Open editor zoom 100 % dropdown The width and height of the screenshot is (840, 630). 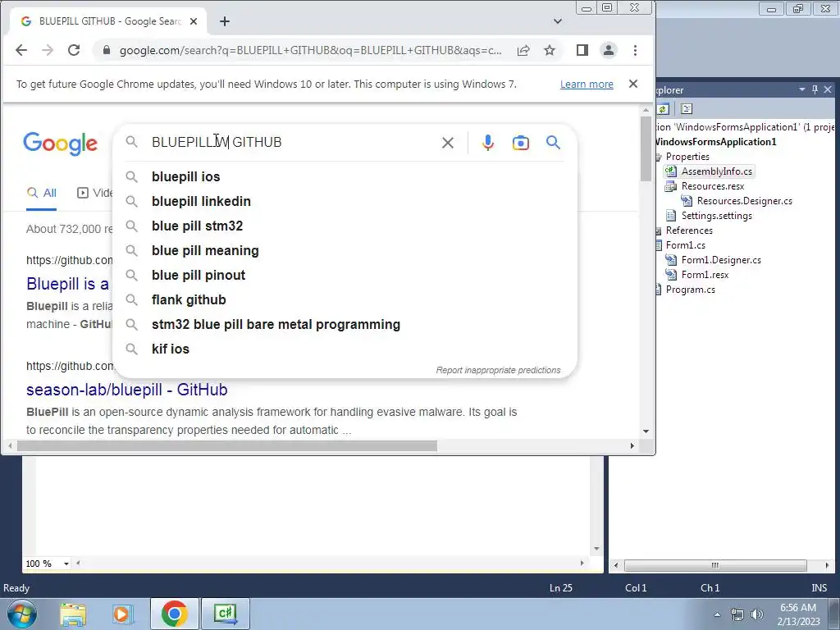[x=66, y=564]
